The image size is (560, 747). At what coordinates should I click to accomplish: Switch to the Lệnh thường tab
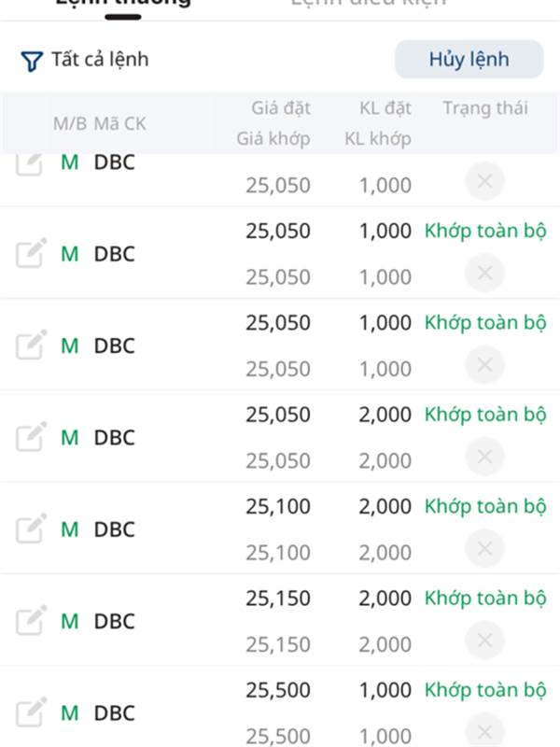coord(123,4)
